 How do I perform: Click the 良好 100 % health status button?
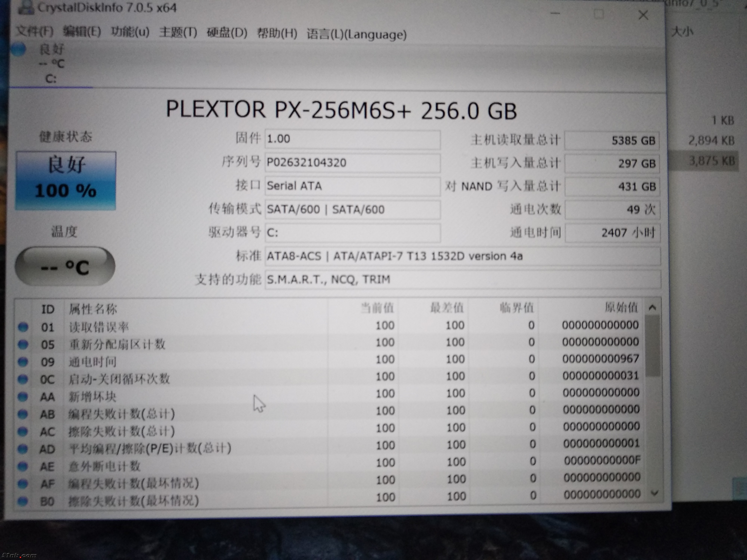coord(66,181)
